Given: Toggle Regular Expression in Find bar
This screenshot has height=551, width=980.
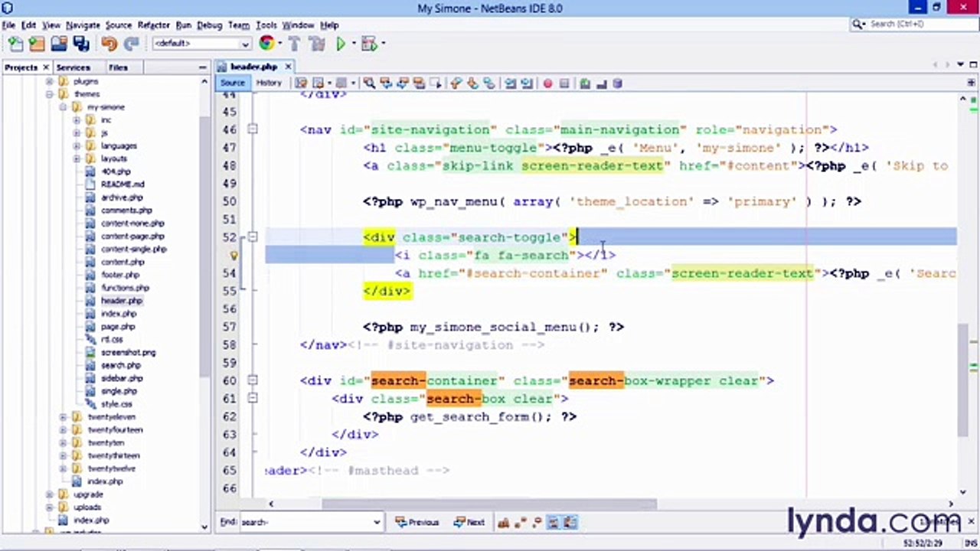Looking at the screenshot, I should point(537,522).
